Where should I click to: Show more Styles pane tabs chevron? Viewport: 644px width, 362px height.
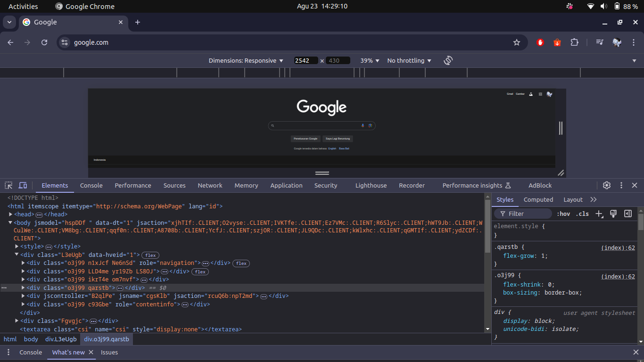(594, 199)
